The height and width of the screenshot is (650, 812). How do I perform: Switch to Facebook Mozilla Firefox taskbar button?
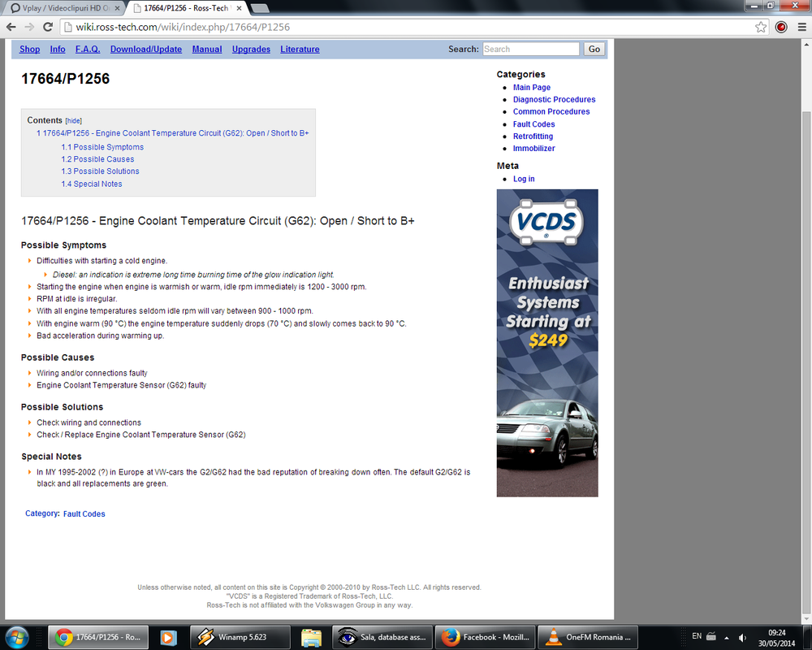click(x=486, y=637)
